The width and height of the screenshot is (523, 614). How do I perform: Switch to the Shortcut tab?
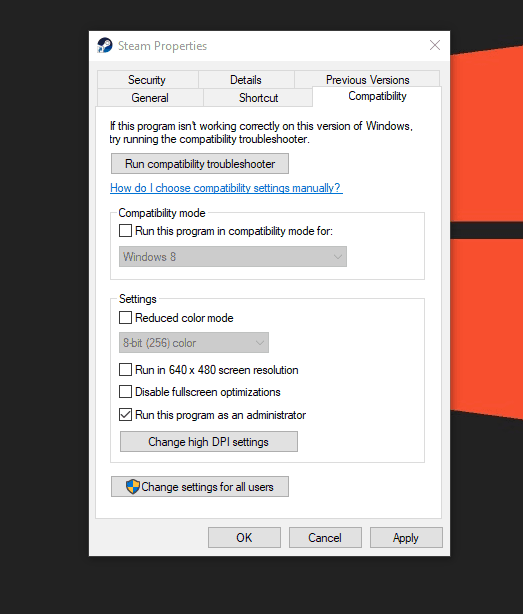coord(258,98)
